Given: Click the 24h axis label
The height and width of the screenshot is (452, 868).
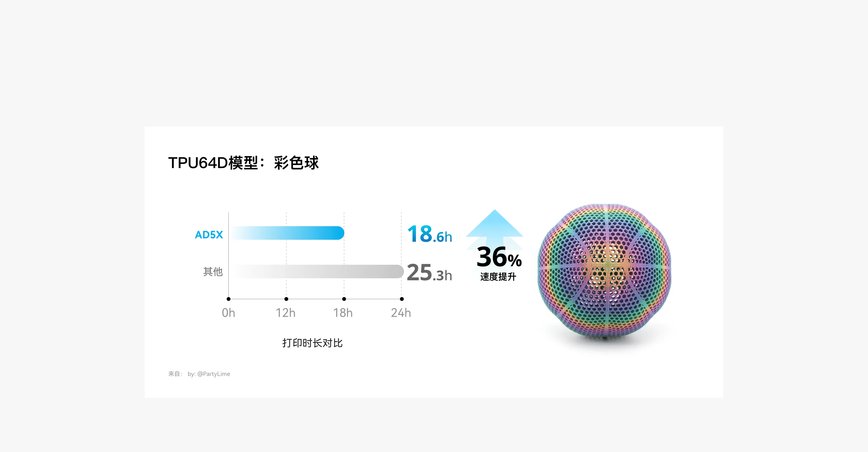Looking at the screenshot, I should click(401, 313).
